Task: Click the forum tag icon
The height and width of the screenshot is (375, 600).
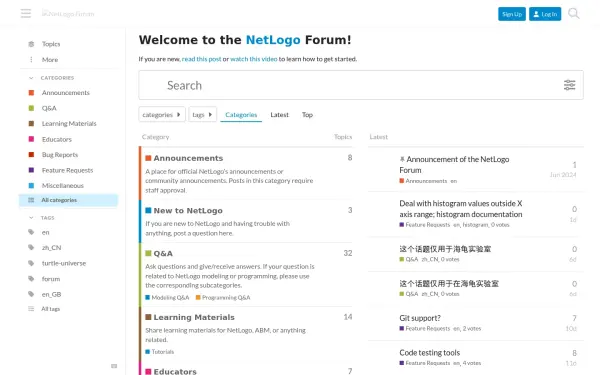Action: [31, 279]
